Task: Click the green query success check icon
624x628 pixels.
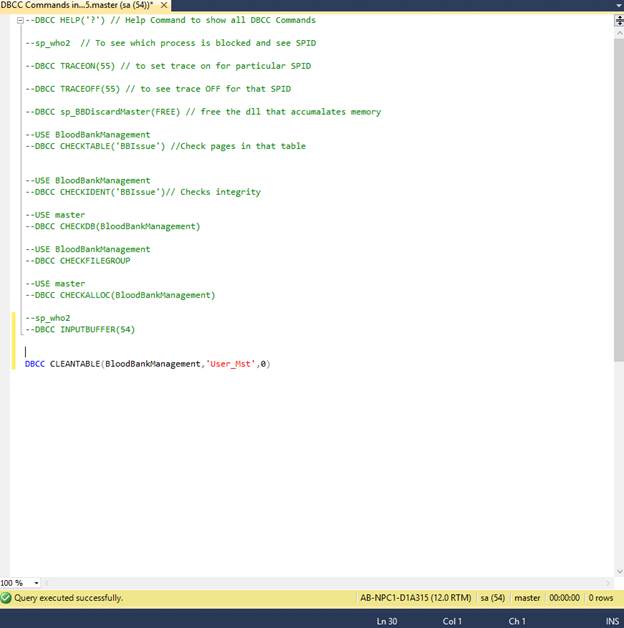Action: (x=6, y=598)
